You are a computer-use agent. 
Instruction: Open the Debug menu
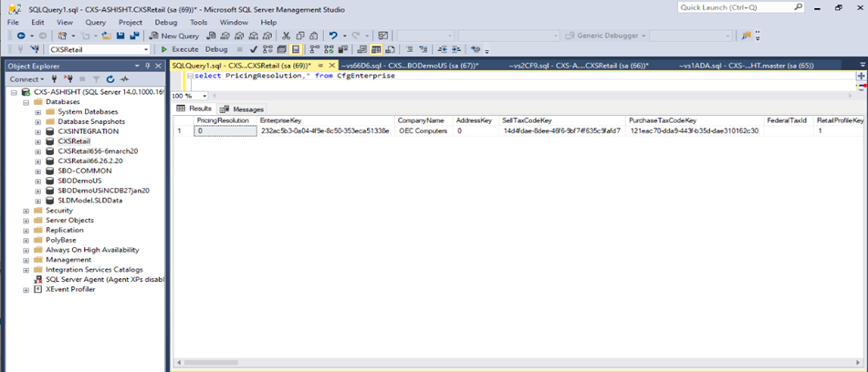166,22
